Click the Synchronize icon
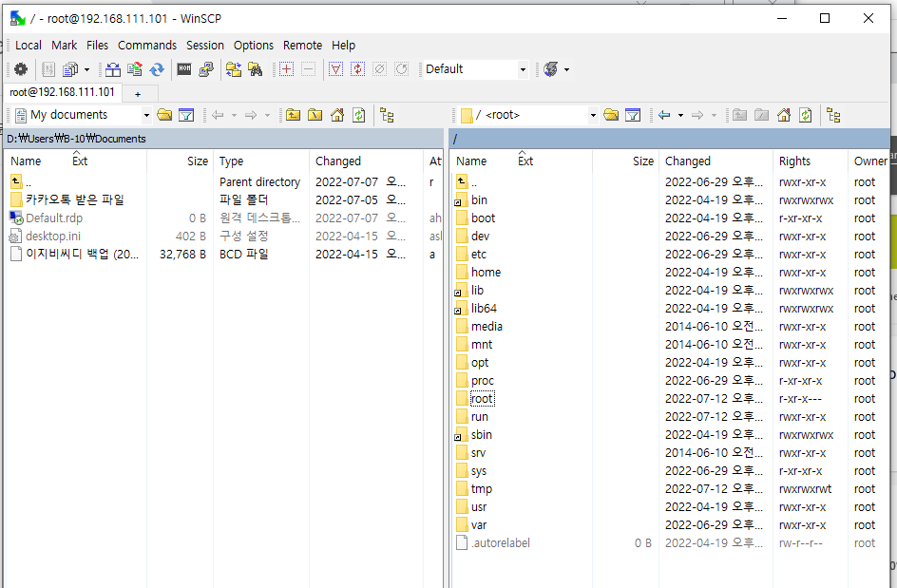Viewport: 897px width, 588px height. click(135, 69)
